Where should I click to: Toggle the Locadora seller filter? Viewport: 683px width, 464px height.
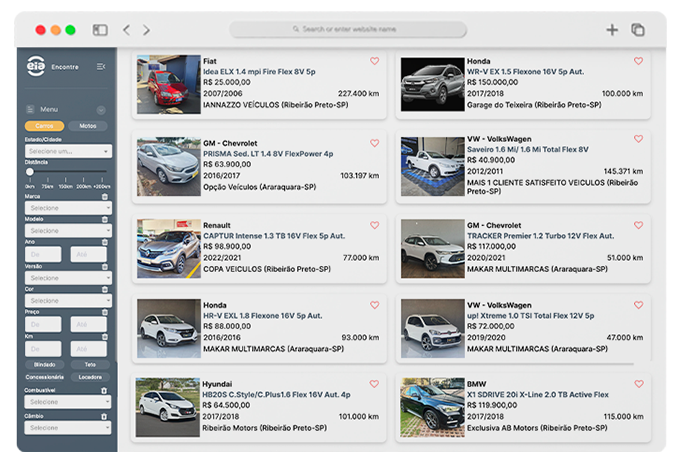pos(90,377)
